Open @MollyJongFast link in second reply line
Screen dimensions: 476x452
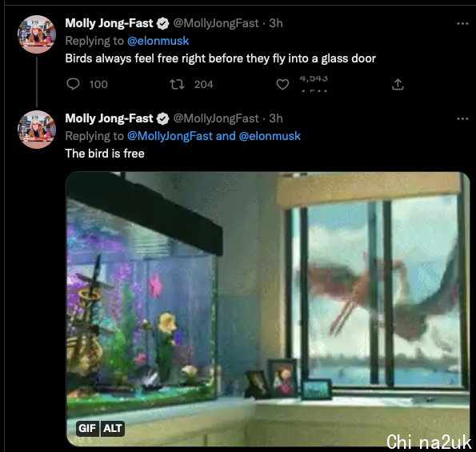(170, 136)
